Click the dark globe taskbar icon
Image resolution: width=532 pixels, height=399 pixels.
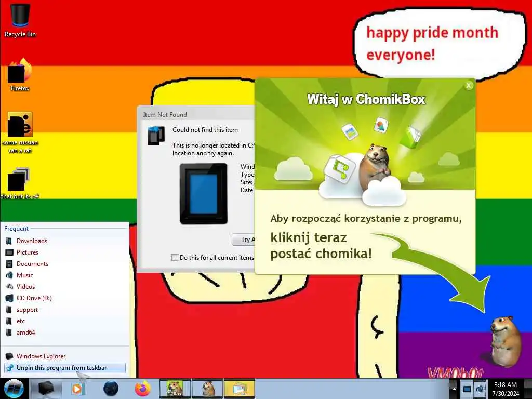click(x=111, y=389)
